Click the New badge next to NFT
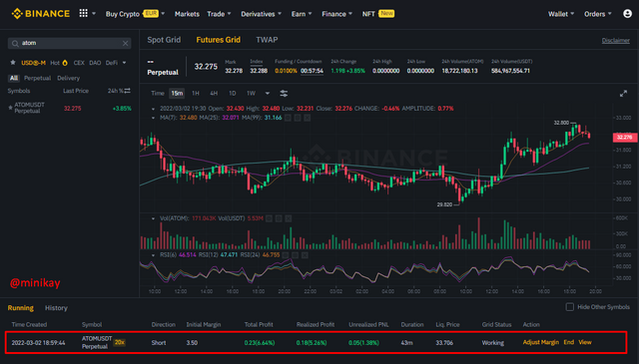The width and height of the screenshot is (639, 364). (386, 13)
